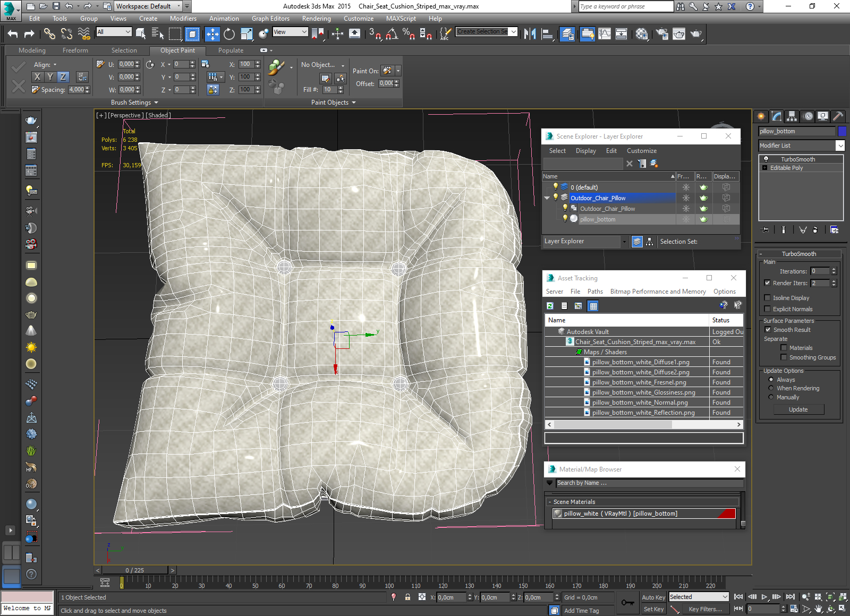Select the Manually update option

pos(771,397)
